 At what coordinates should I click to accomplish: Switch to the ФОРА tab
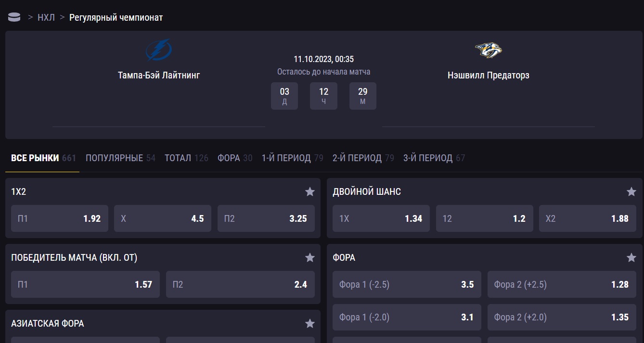click(x=235, y=158)
